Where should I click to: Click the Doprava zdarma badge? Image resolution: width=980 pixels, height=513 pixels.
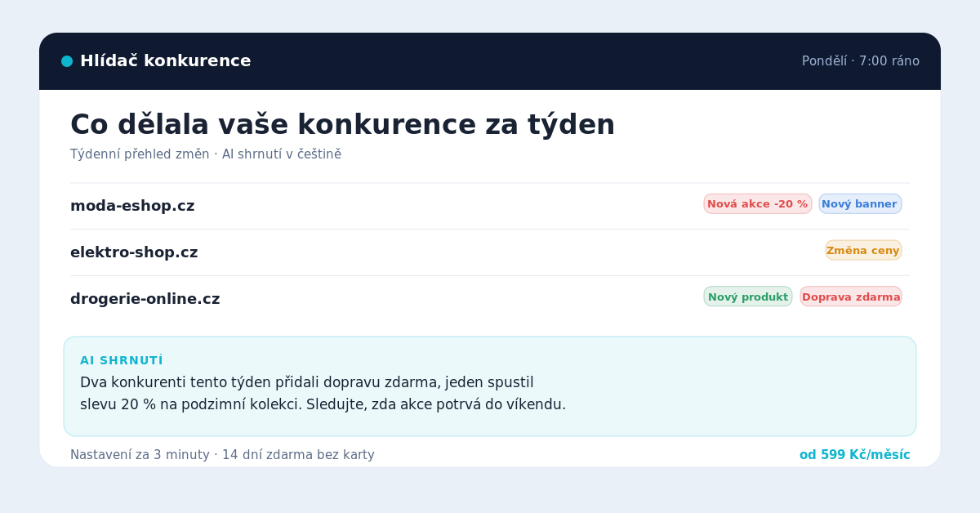tap(851, 297)
